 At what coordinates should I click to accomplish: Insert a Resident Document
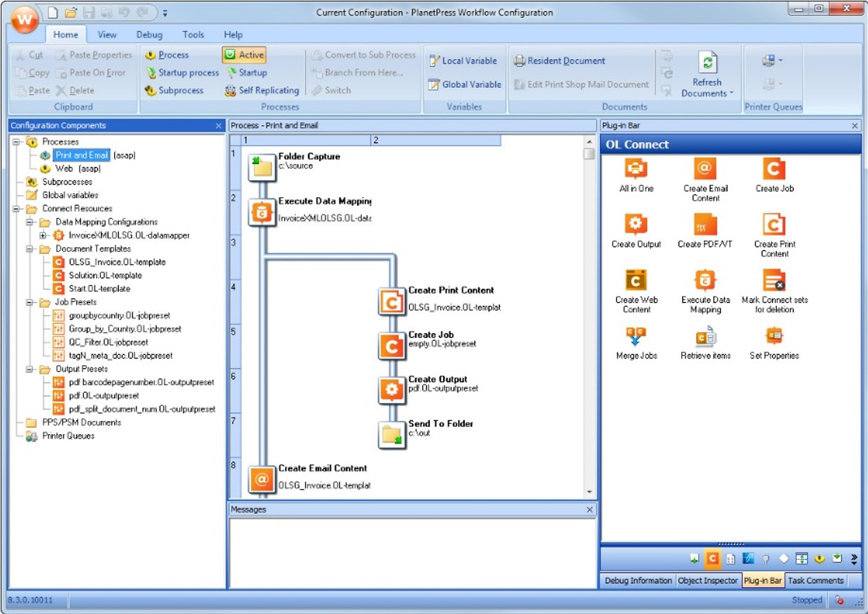pos(560,60)
